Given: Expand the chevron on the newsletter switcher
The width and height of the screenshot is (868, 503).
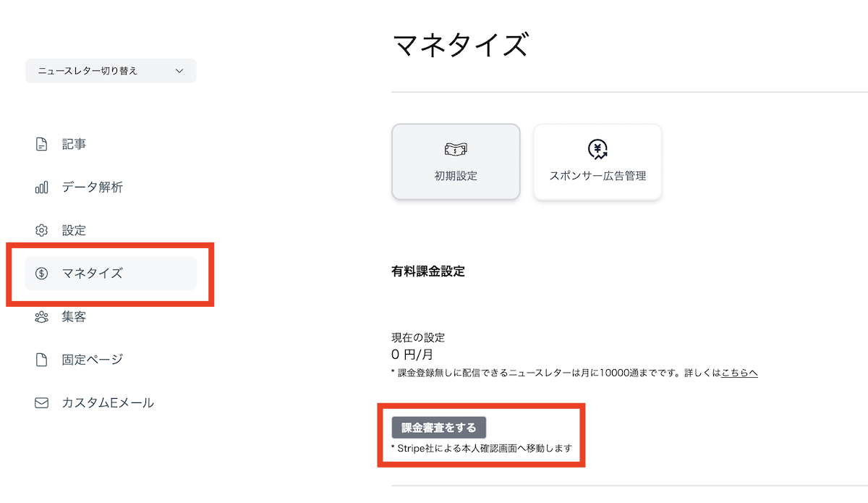Looking at the screenshot, I should click(x=181, y=70).
